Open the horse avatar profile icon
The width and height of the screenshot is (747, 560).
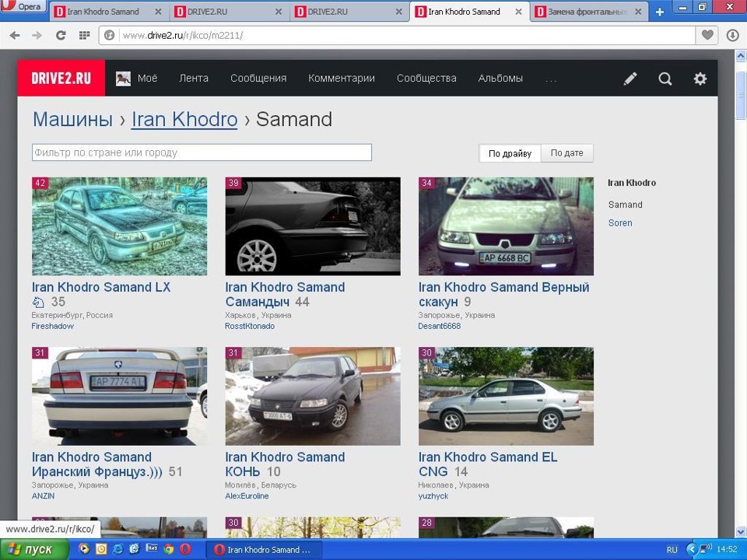tap(123, 79)
